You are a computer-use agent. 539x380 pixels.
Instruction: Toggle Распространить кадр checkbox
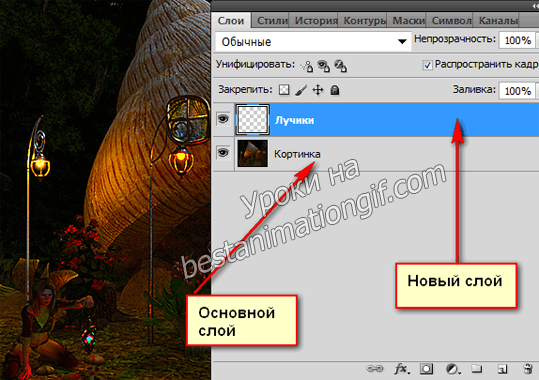point(427,65)
